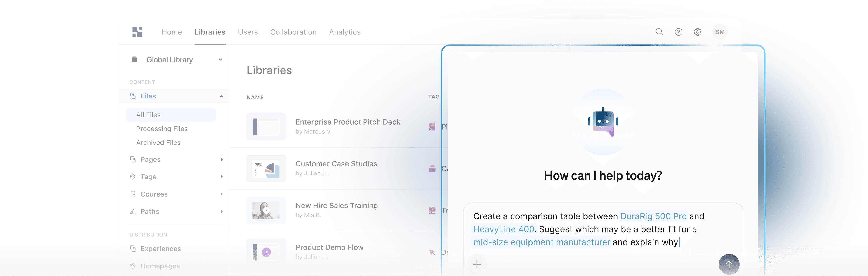868x276 pixels.
Task: Click the Global Library box icon
Action: (134, 59)
